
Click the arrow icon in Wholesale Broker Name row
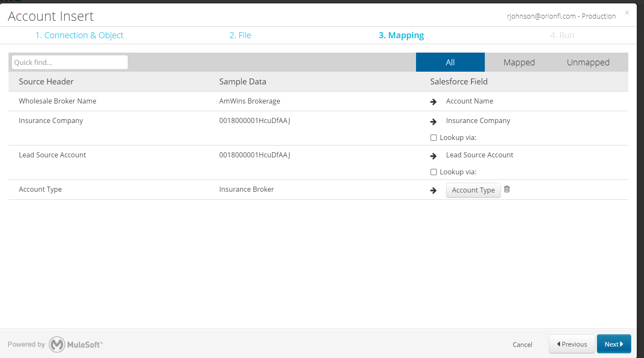pyautogui.click(x=433, y=102)
